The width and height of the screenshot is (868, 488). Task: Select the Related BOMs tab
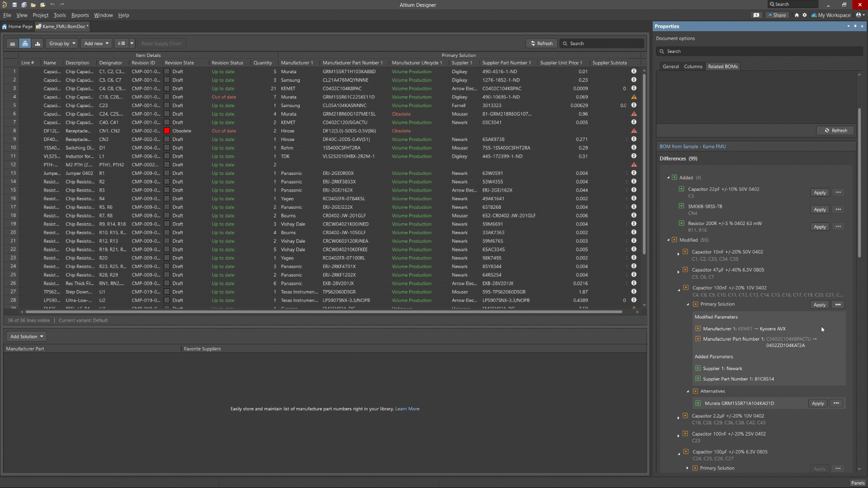[722, 66]
